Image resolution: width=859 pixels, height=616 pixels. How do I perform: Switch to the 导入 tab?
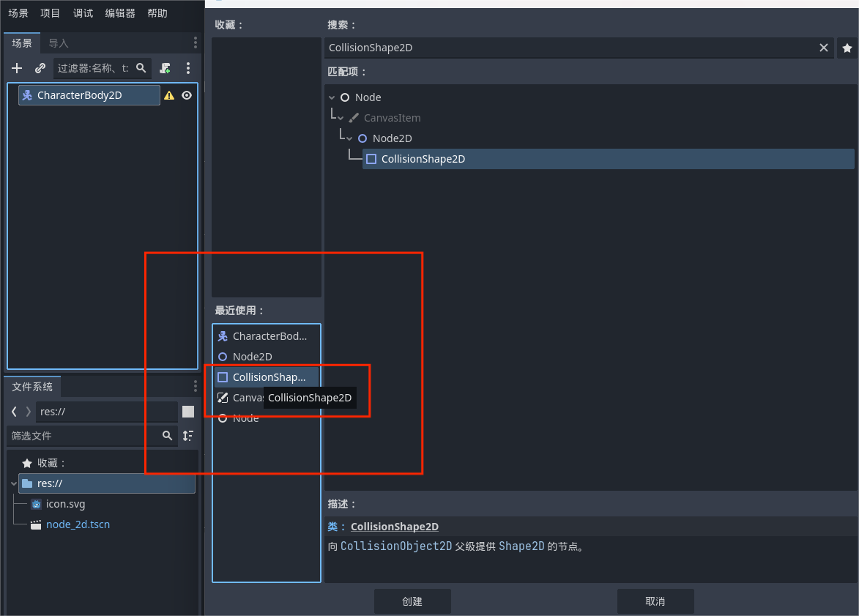click(x=59, y=43)
